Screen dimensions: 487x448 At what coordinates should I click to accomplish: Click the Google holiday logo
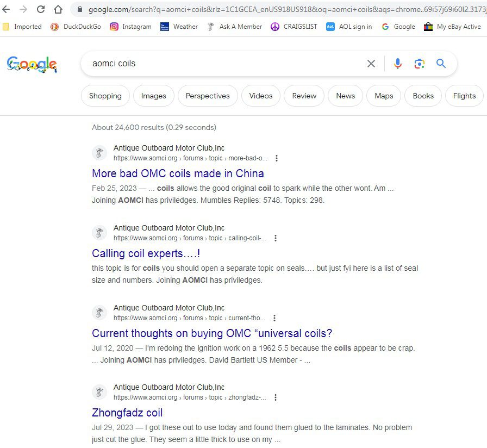coord(32,64)
